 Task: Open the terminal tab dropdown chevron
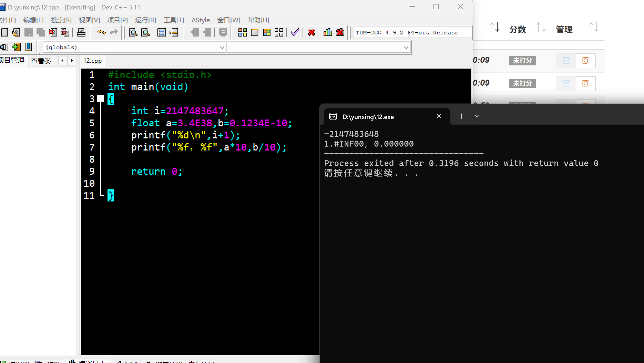pyautogui.click(x=477, y=116)
